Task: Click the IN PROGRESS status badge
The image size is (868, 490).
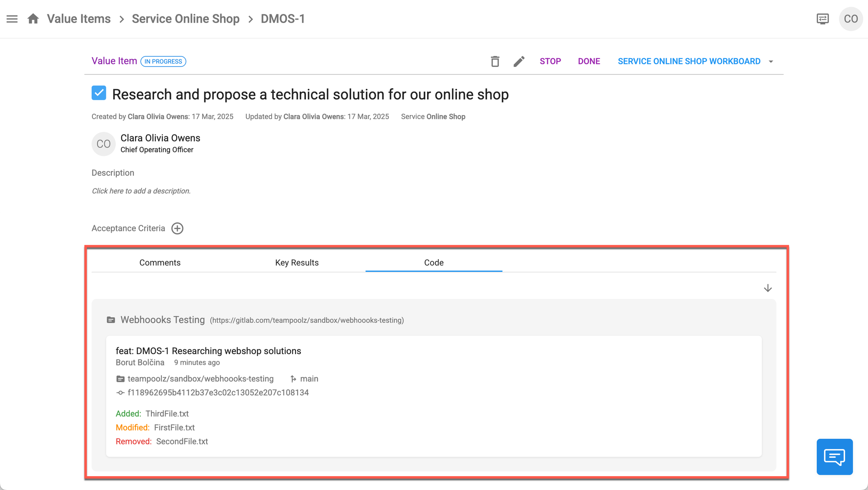Action: pyautogui.click(x=163, y=62)
